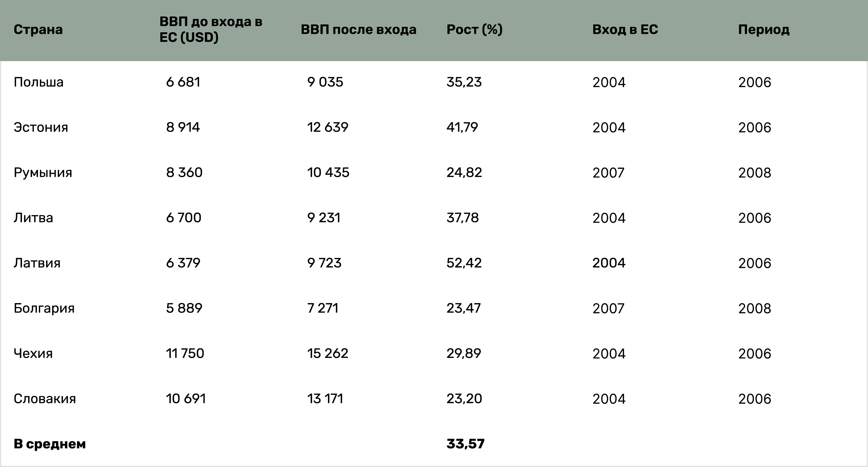Viewport: 868px width, 467px height.
Task: Select Czechia's GDP value 11 750
Action: 185,353
